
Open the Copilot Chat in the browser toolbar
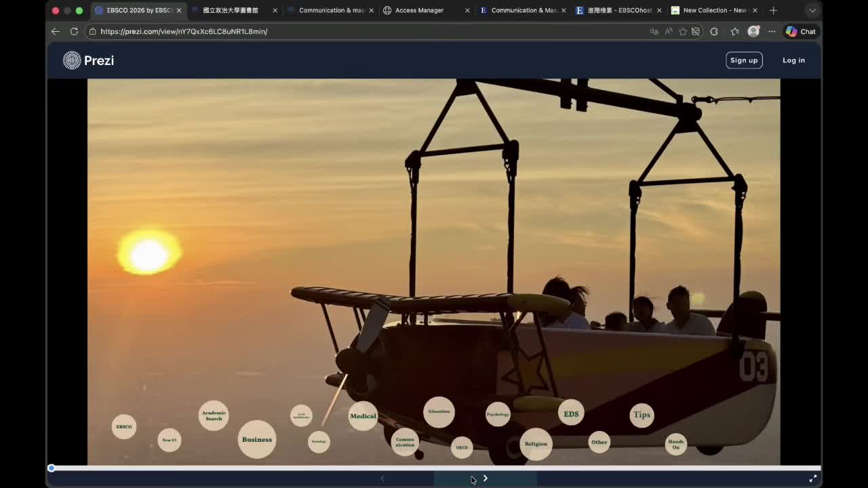(800, 31)
